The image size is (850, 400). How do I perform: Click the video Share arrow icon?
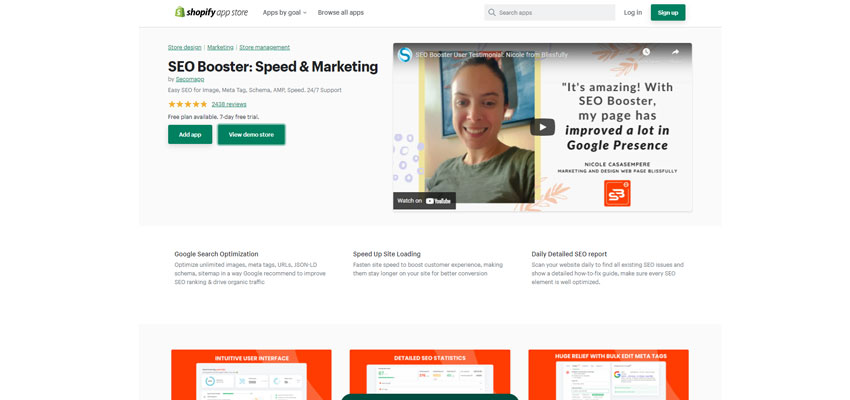pos(675,52)
